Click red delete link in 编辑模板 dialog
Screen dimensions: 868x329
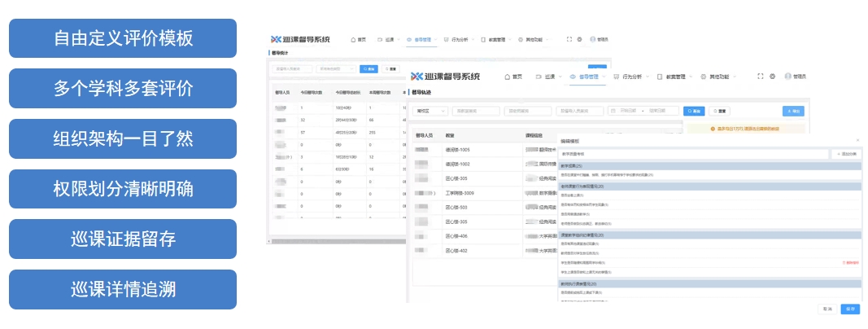[x=850, y=263]
